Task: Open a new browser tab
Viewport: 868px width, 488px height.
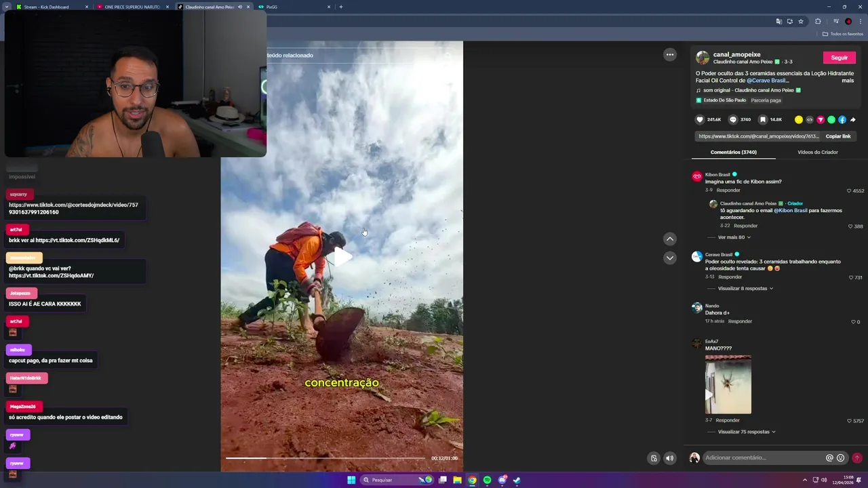Action: coord(340,7)
